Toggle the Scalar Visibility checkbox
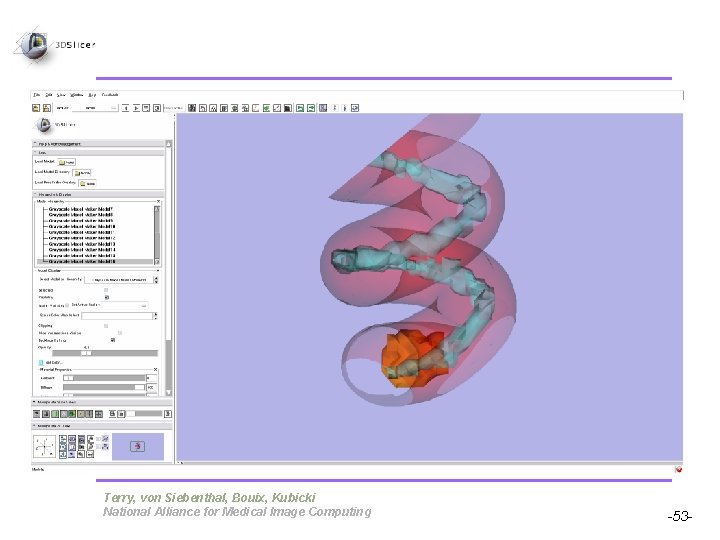The height and width of the screenshot is (540, 720). click(67, 305)
